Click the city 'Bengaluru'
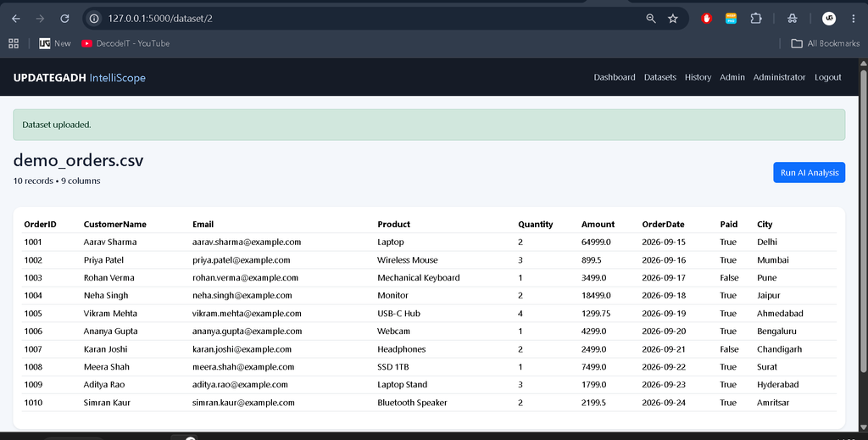 776,331
